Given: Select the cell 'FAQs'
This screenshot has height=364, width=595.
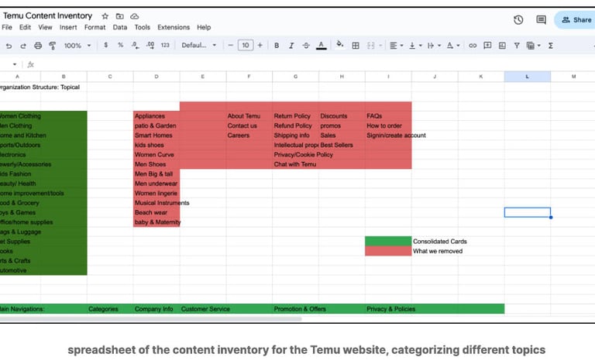Looking at the screenshot, I should pos(388,116).
